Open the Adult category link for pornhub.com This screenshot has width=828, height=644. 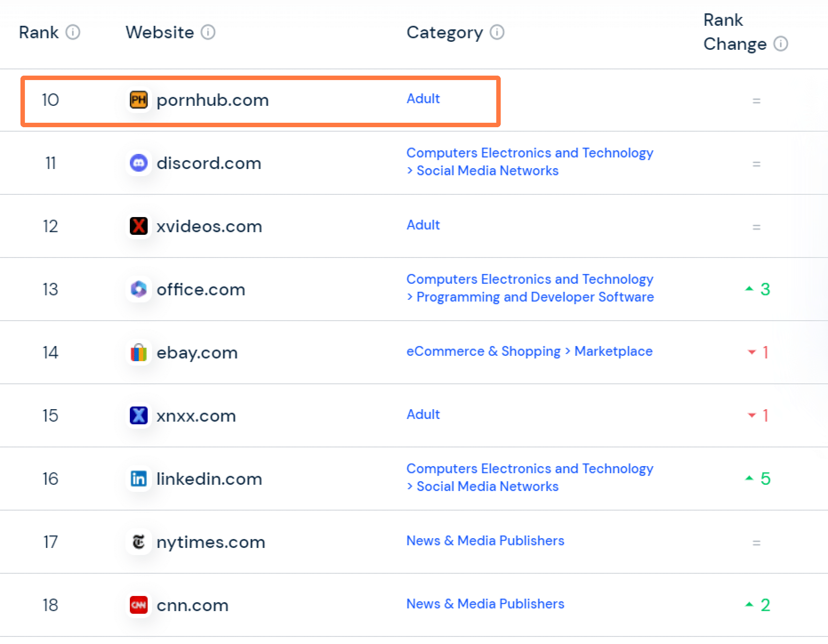422,99
